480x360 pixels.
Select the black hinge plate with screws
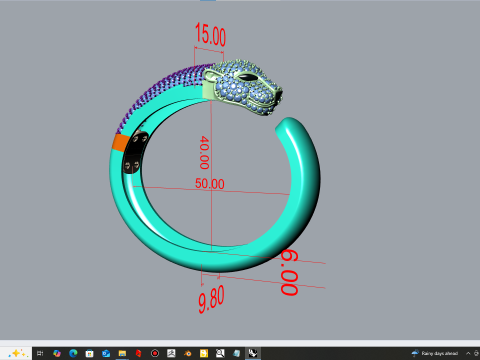[x=135, y=152]
